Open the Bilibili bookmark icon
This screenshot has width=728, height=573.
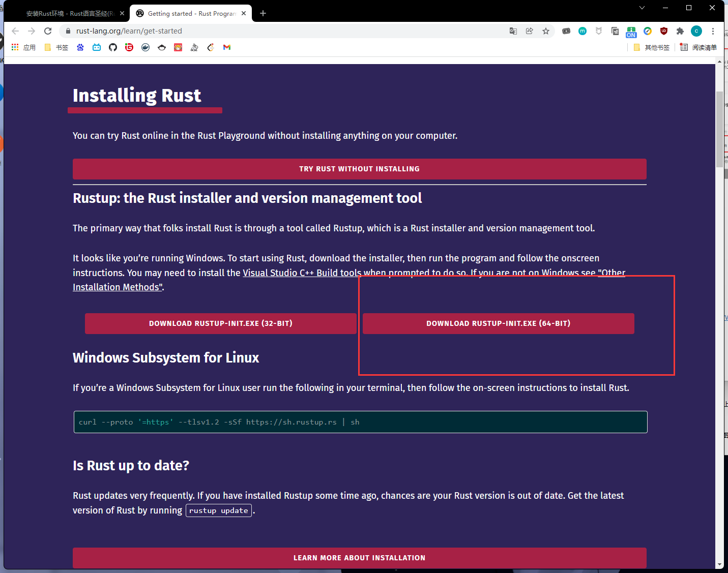(97, 47)
